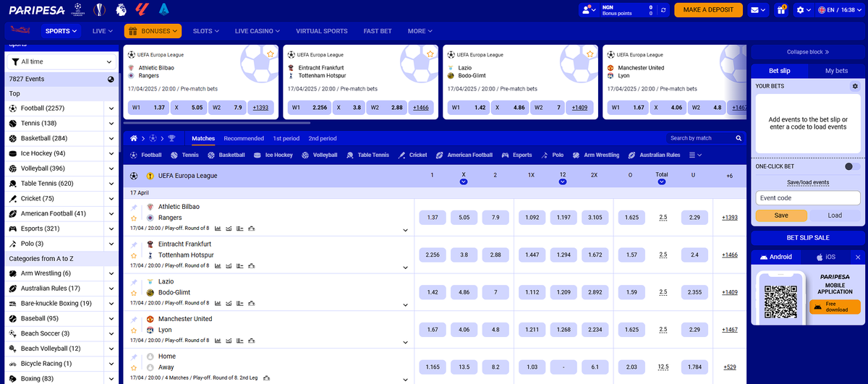Open the Sports main menu
The image size is (868, 384).
coord(62,31)
